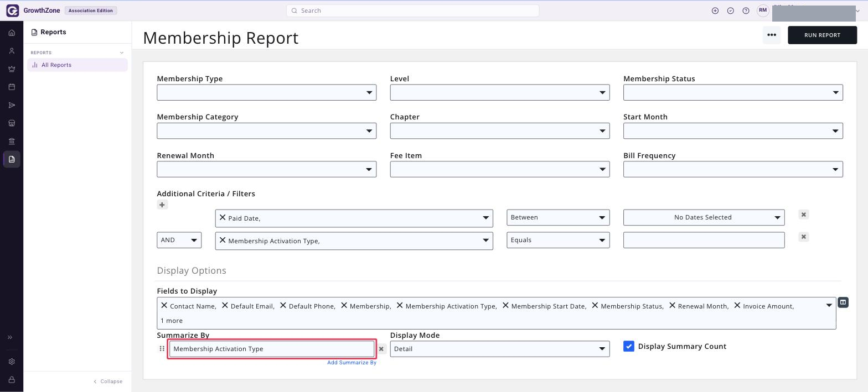Image resolution: width=868 pixels, height=392 pixels.
Task: Open the Bill Frequency dropdown
Action: click(x=733, y=169)
